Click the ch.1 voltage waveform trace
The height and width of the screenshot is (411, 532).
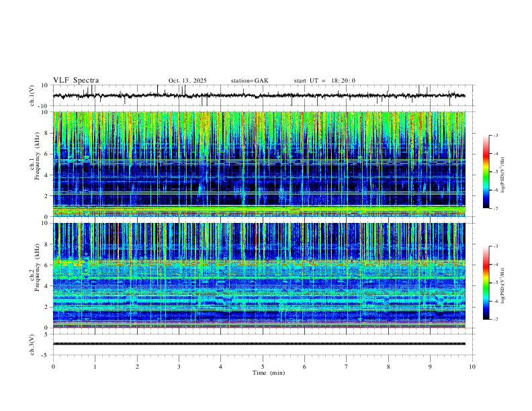point(259,95)
